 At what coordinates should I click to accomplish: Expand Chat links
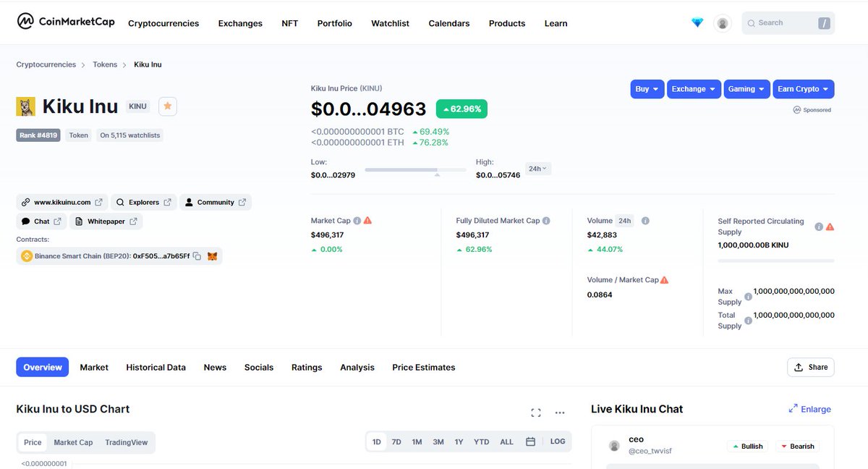click(41, 221)
